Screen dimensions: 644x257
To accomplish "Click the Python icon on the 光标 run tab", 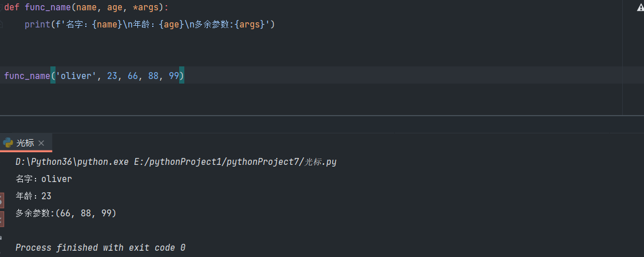I will 8,143.
